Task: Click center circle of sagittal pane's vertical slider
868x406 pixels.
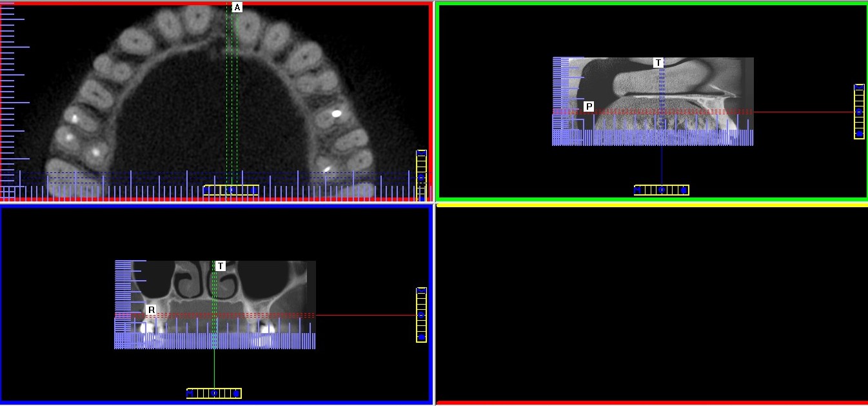Action: (859, 112)
